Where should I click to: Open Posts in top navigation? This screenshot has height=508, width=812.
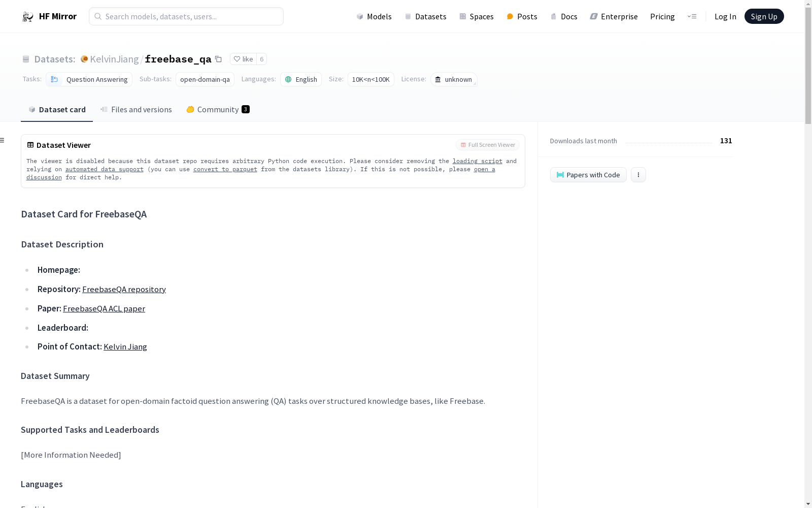point(522,16)
